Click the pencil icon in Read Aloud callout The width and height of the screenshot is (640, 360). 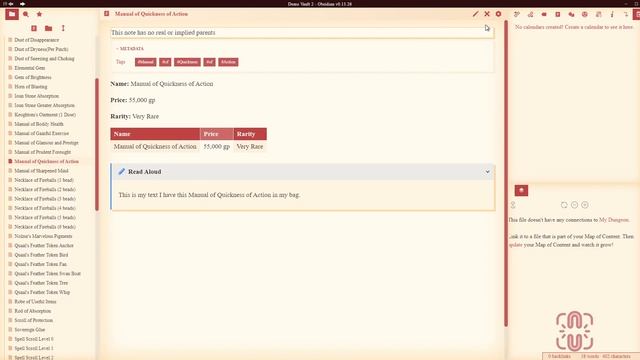(122, 171)
